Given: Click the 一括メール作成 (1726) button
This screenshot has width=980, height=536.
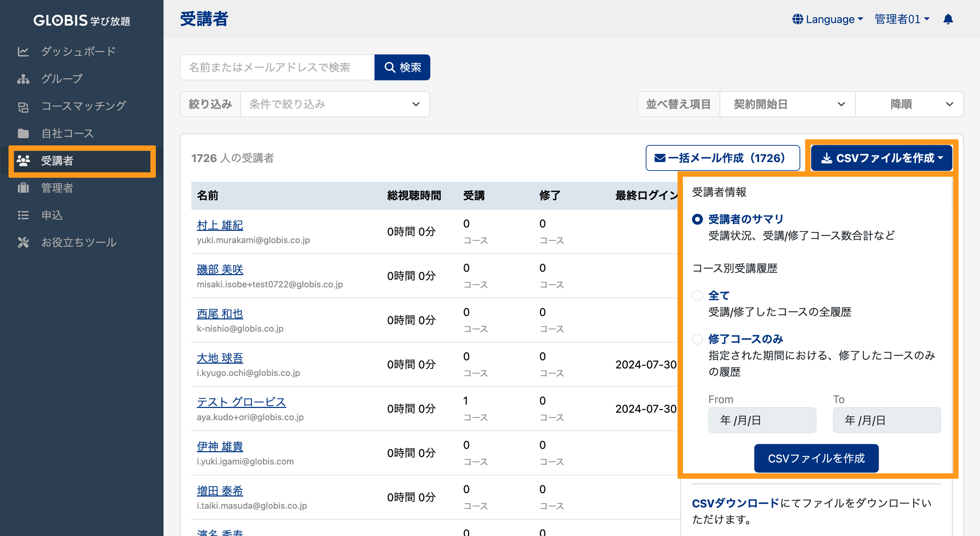Looking at the screenshot, I should click(722, 158).
